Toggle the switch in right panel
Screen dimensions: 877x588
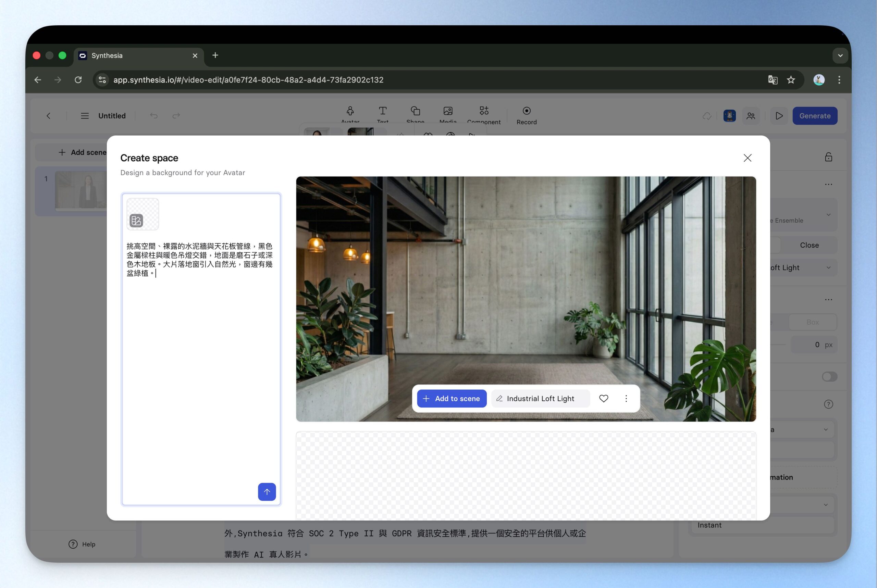pyautogui.click(x=829, y=376)
